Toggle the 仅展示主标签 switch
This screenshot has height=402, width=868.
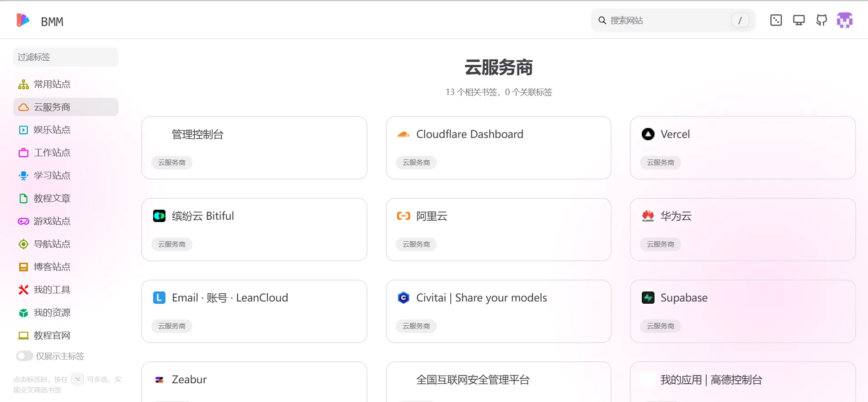(25, 356)
